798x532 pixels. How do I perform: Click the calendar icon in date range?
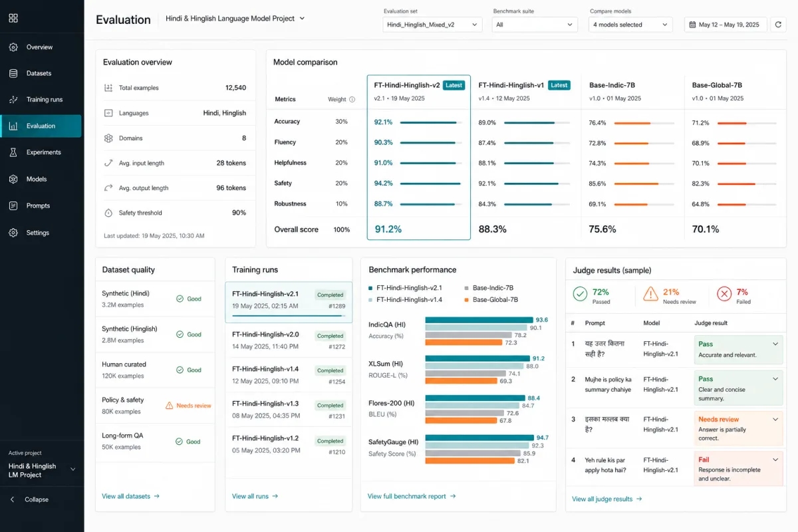[692, 25]
